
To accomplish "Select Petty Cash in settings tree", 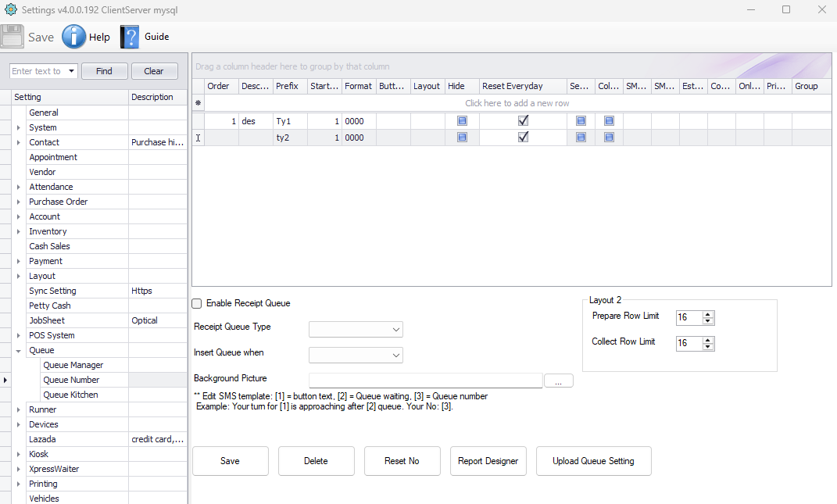I will pos(50,306).
